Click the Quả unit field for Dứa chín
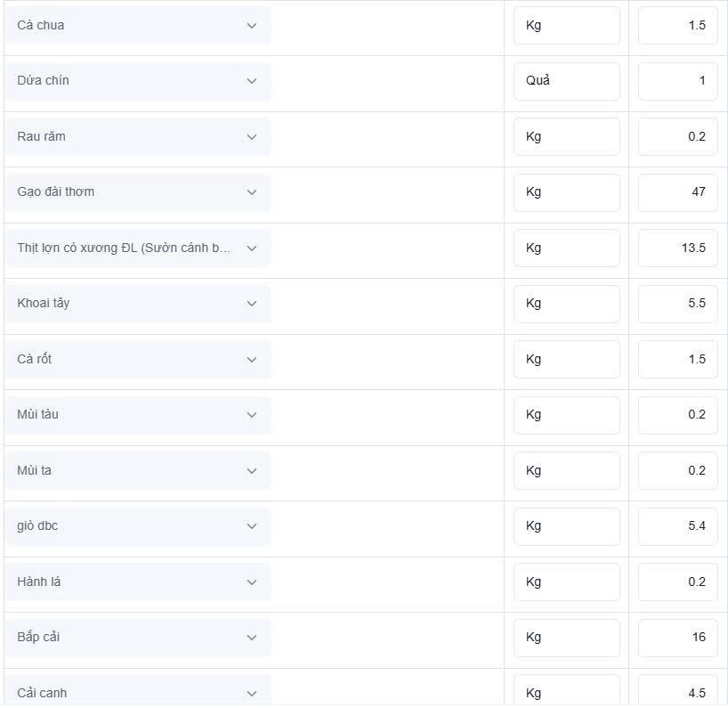The image size is (728, 708). [566, 81]
